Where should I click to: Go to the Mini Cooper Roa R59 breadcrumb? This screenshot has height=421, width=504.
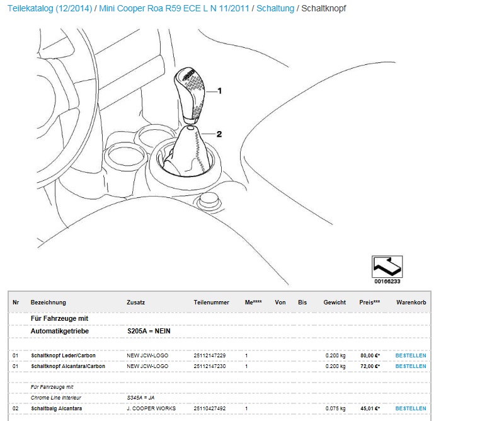pos(173,8)
